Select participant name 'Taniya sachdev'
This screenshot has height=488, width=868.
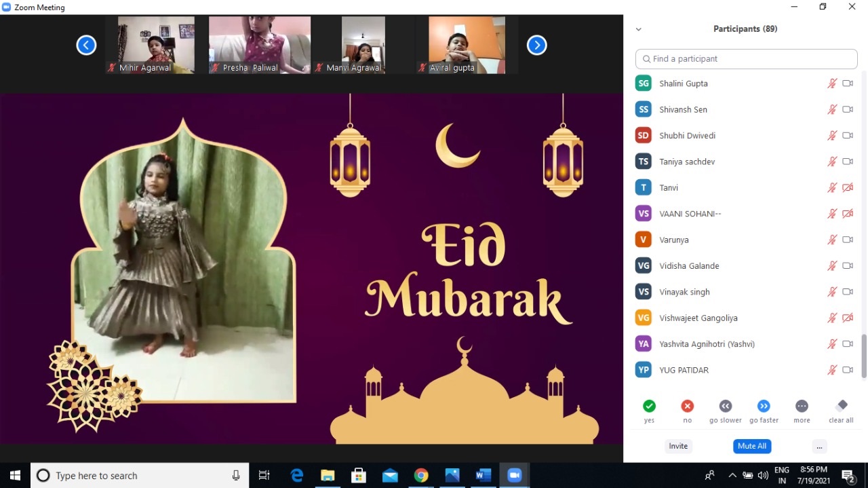pos(687,162)
